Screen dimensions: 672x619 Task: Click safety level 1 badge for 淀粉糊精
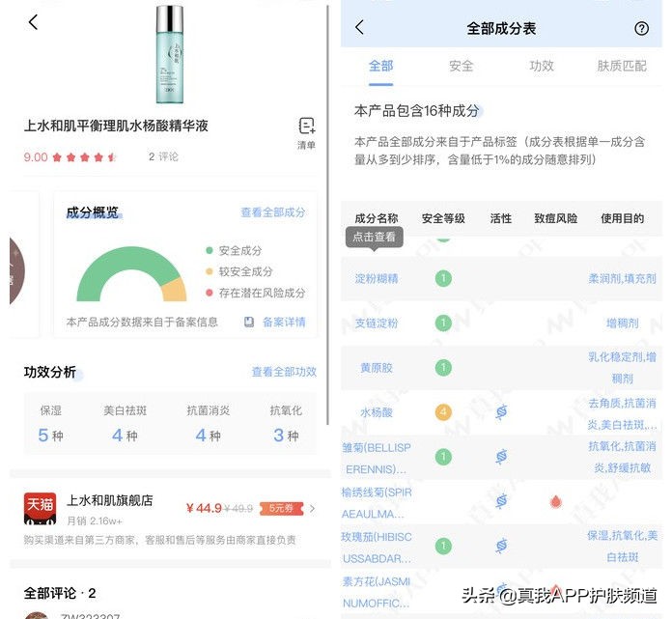[443, 279]
